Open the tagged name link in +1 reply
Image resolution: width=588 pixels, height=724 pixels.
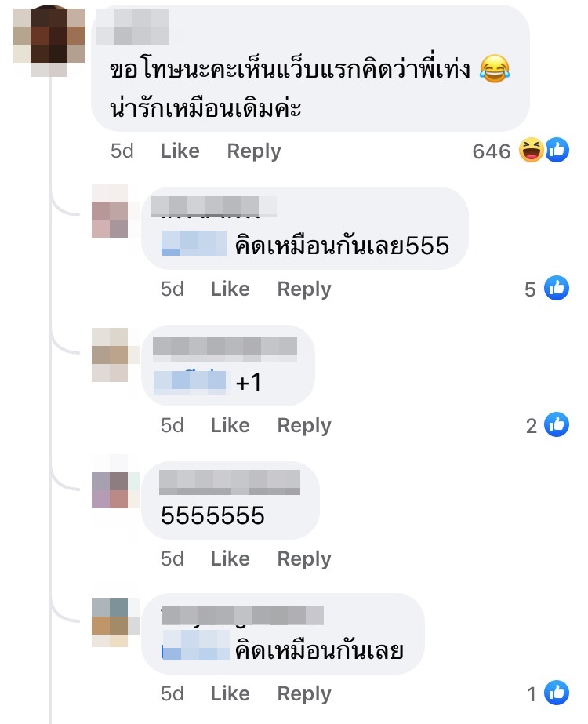coord(191,382)
